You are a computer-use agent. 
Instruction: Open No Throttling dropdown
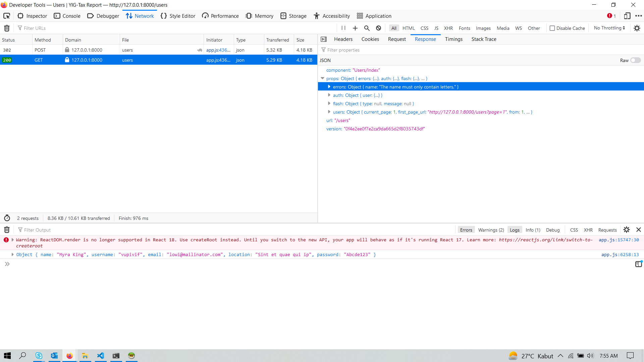point(609,28)
